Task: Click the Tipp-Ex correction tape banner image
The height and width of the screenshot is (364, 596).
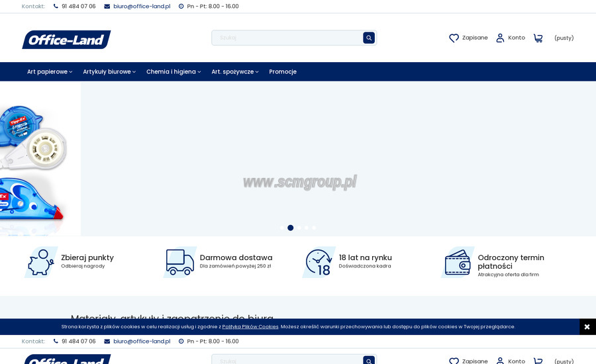Action: 40,159
